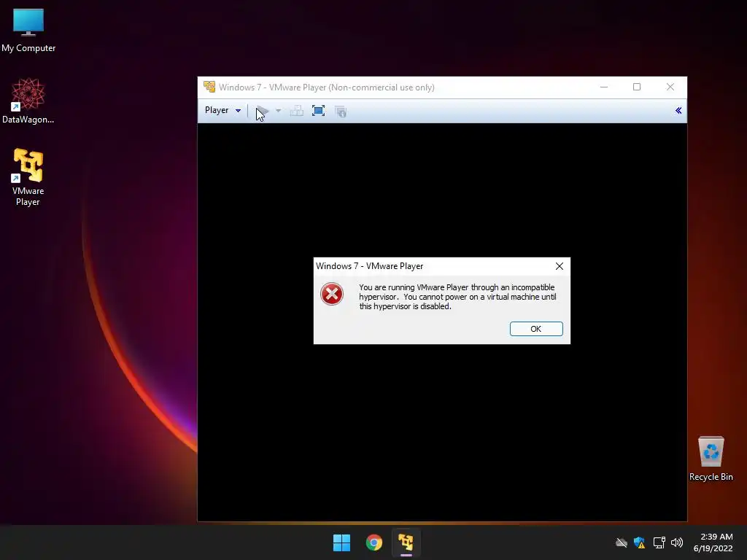
Task: Open the Windows Start menu
Action: coord(341,542)
